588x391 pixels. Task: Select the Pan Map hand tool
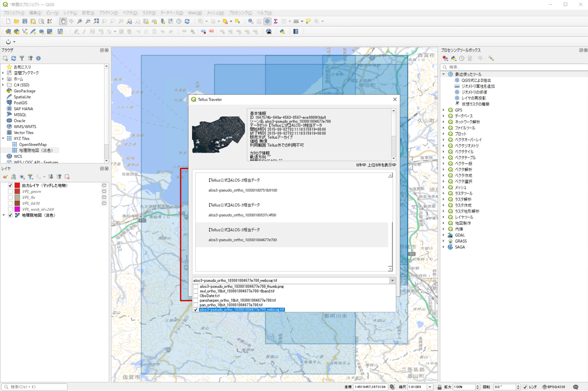pyautogui.click(x=63, y=21)
